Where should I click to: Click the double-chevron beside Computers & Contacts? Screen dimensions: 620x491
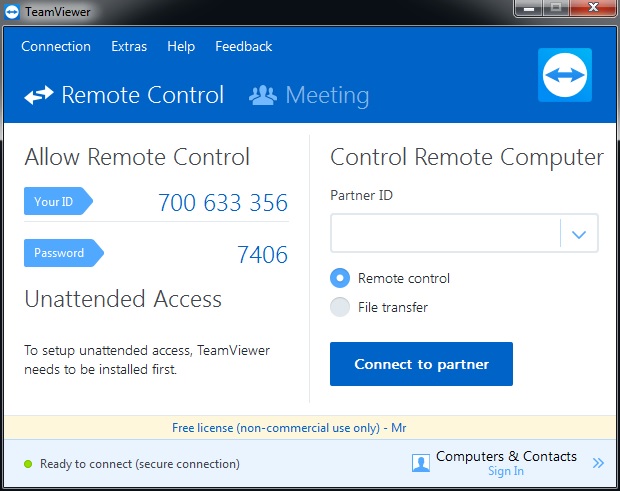tap(598, 463)
